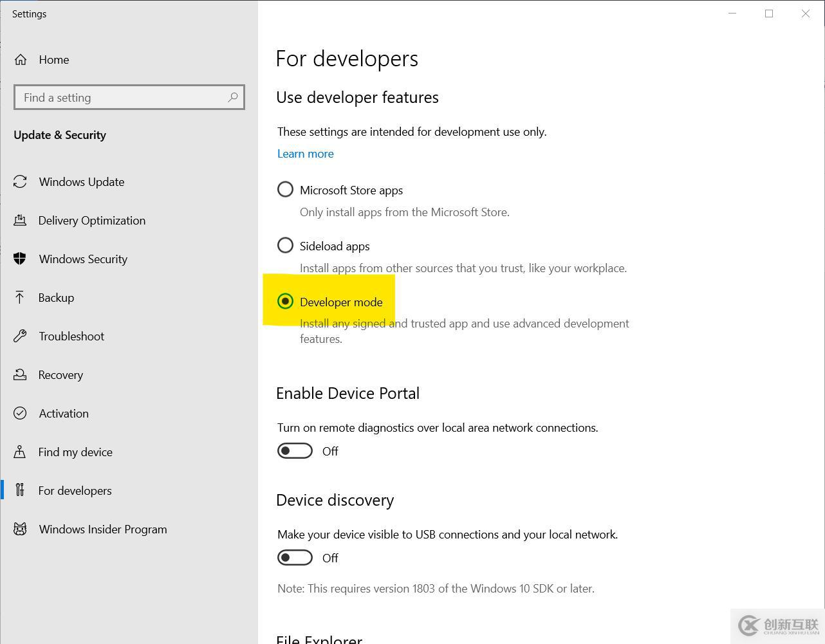
Task: Select the highlighted Developer mode option
Action: pyautogui.click(x=285, y=300)
